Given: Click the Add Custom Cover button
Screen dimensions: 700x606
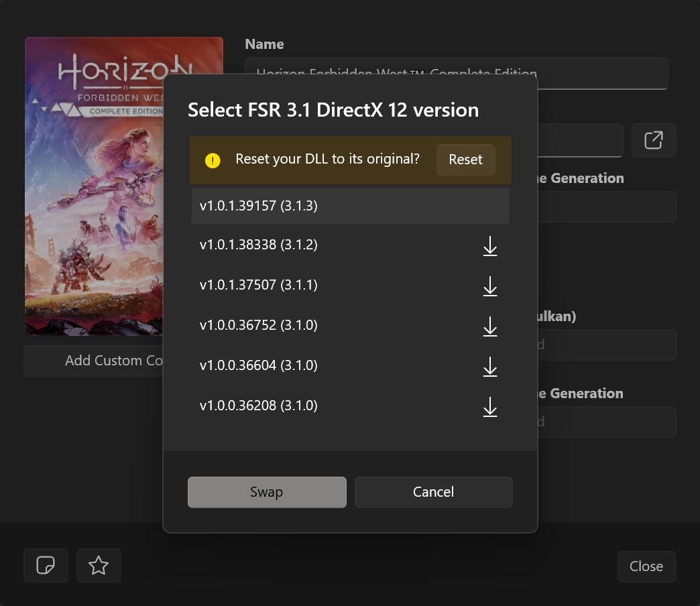Looking at the screenshot, I should pyautogui.click(x=94, y=361).
